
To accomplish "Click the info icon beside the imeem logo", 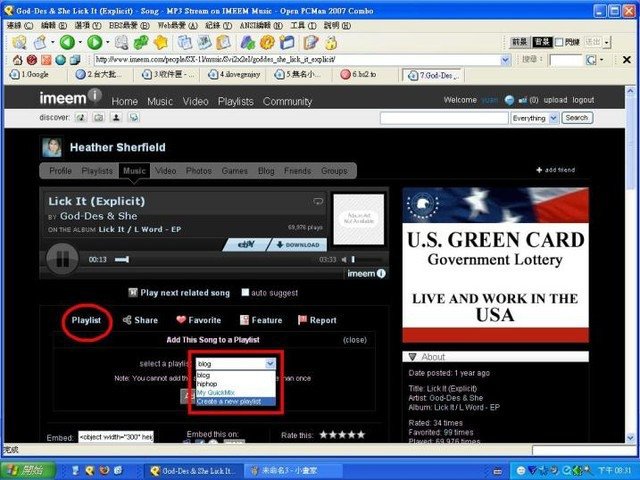I will [x=95, y=95].
